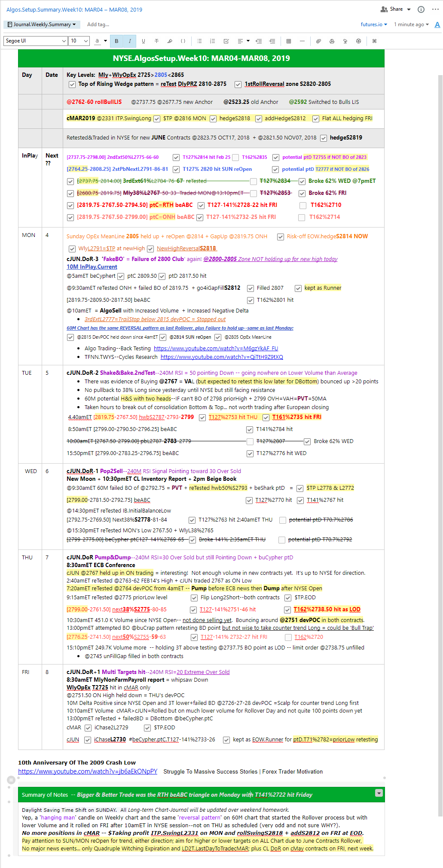Open the '1 minute ago' date dropdown

coord(411,24)
